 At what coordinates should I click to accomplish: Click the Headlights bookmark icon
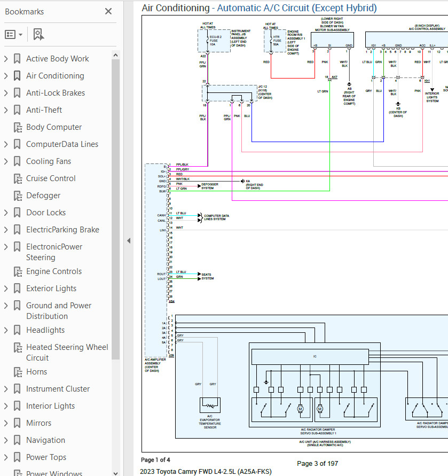17,330
